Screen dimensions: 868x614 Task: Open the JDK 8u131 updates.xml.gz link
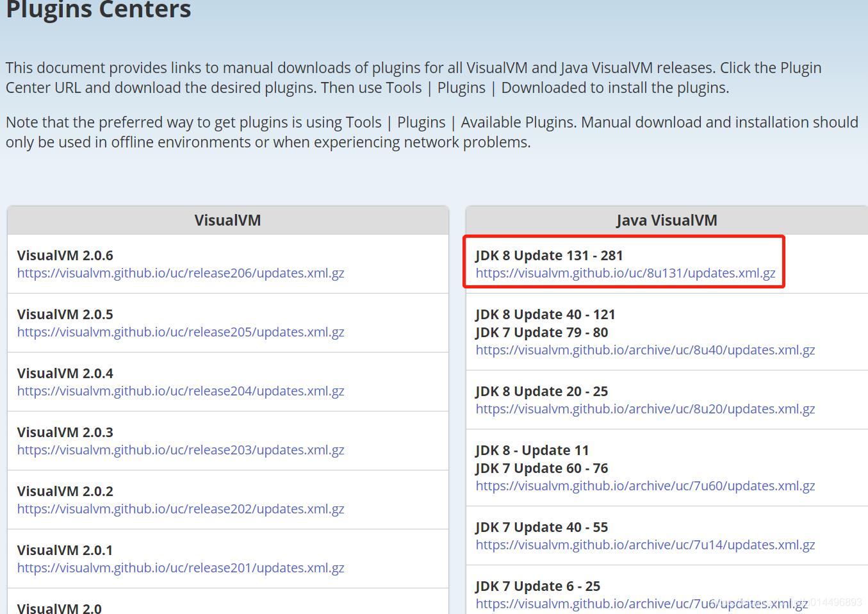click(x=626, y=273)
